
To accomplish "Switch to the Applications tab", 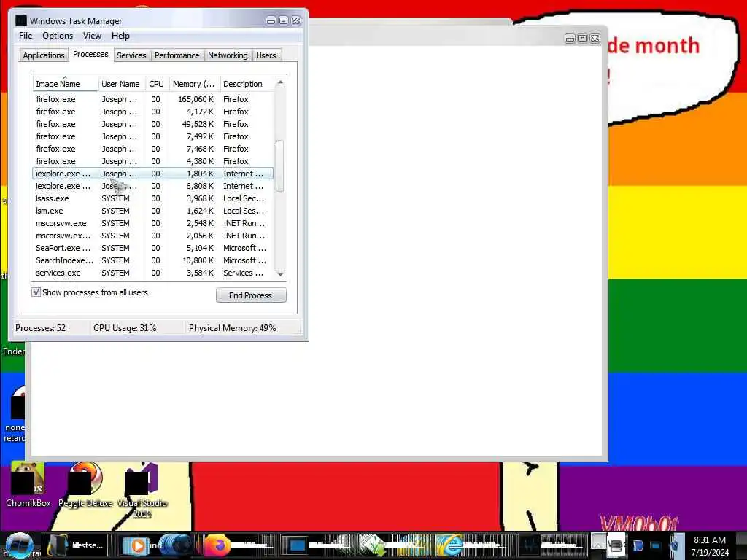I will pyautogui.click(x=43, y=55).
